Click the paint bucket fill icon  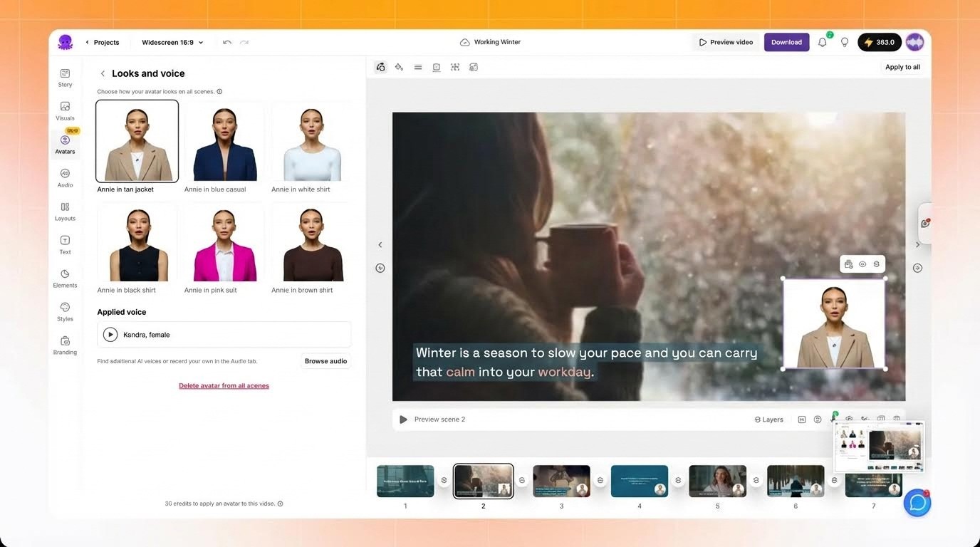(x=399, y=67)
